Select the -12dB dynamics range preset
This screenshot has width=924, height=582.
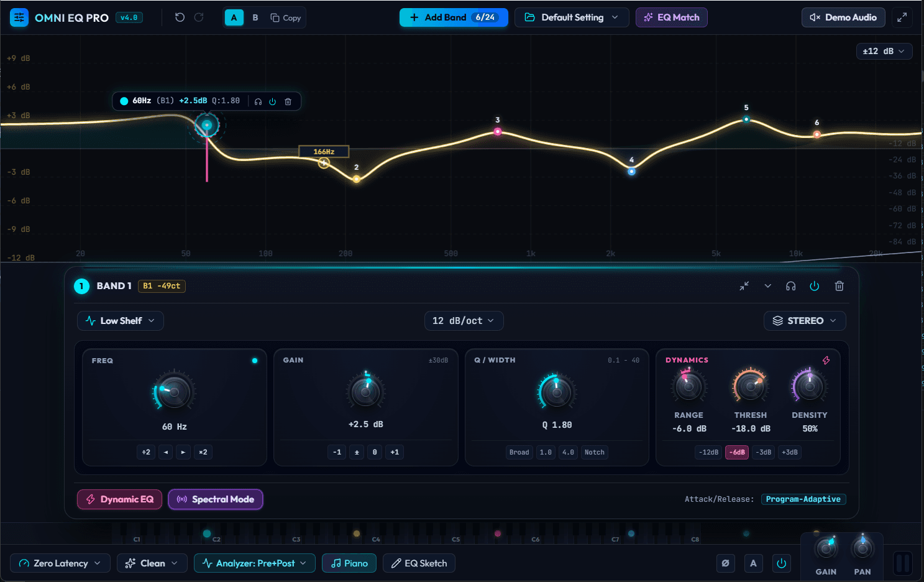tap(709, 452)
